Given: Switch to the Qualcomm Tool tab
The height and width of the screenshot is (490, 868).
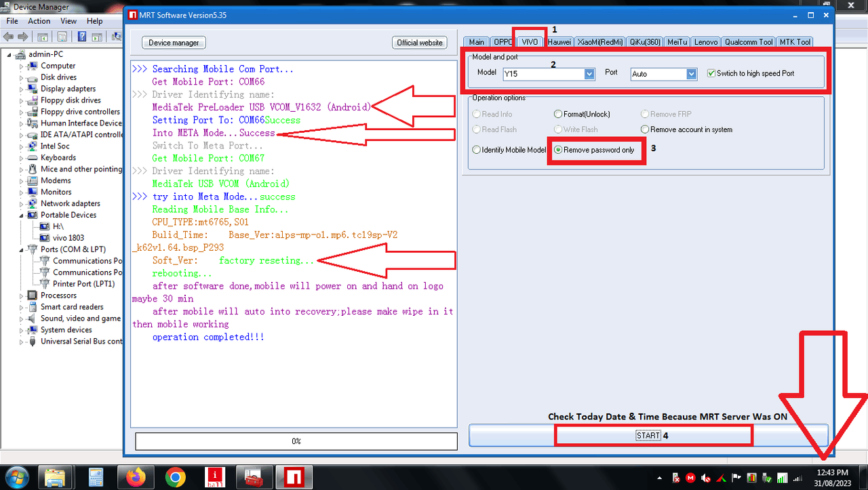Looking at the screenshot, I should point(748,42).
